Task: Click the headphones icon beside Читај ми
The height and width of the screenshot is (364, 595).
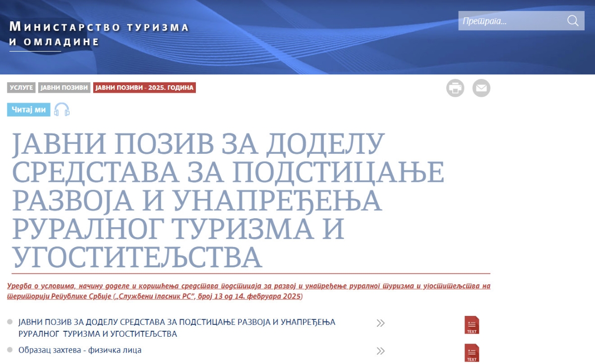Action: (x=62, y=110)
